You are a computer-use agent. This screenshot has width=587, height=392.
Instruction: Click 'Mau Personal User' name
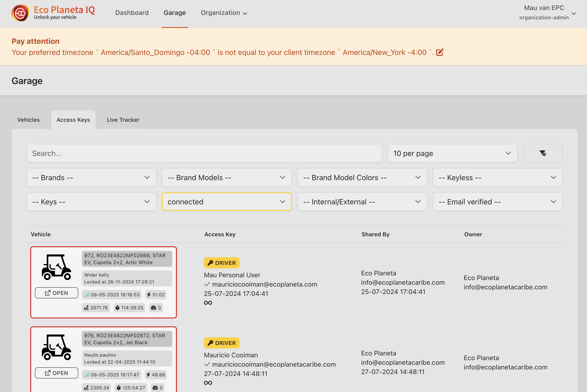(x=232, y=275)
